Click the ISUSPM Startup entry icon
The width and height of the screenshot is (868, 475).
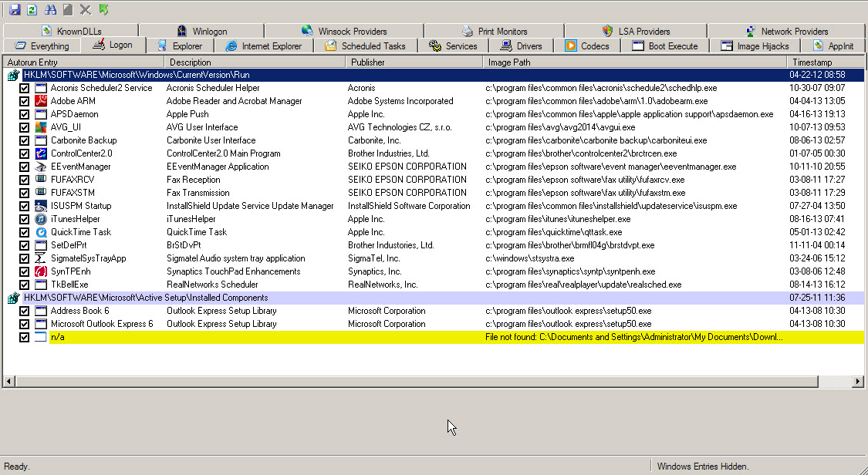pos(41,206)
